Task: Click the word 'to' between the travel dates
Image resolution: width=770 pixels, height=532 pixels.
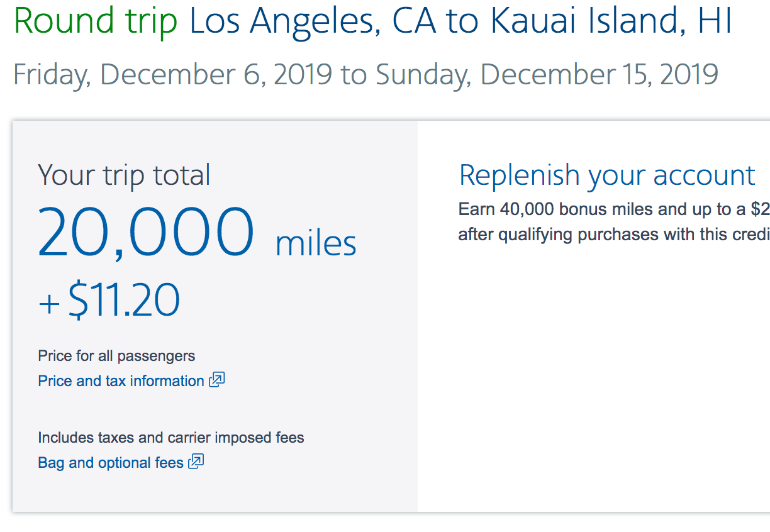Action: 354,74
